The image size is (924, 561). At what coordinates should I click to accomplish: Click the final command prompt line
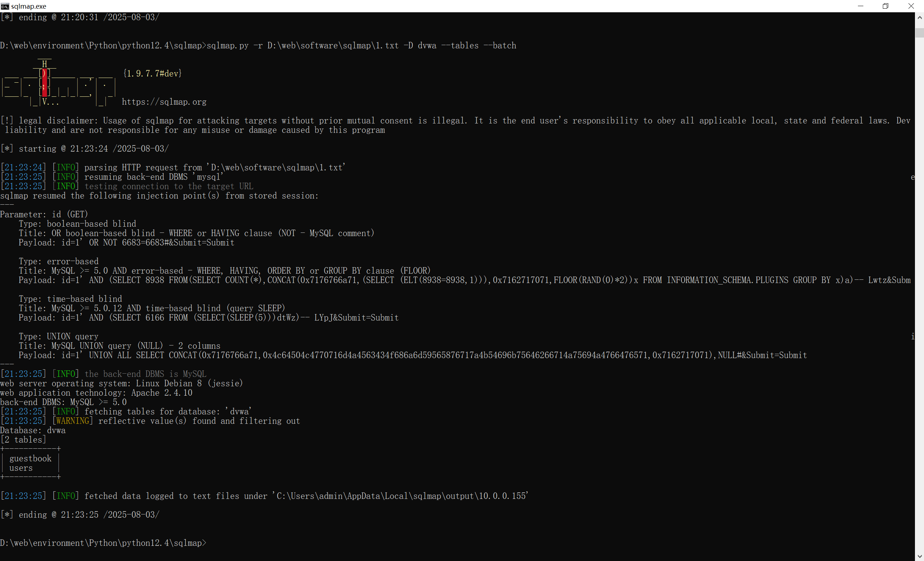point(103,543)
